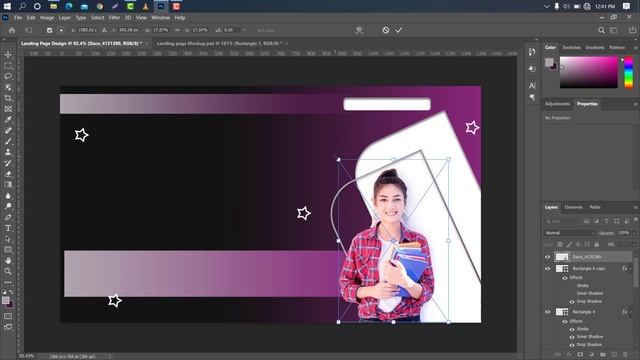
Task: Click the rotation angle input field
Action: click(231, 30)
